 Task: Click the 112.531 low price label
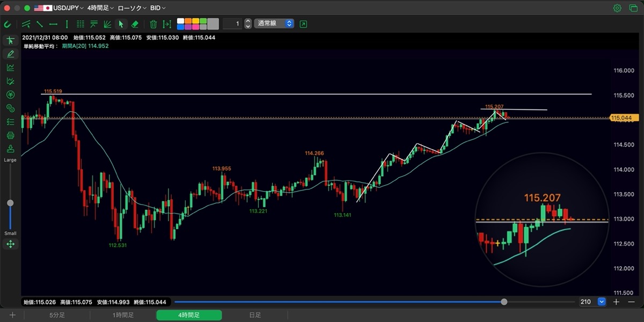118,245
